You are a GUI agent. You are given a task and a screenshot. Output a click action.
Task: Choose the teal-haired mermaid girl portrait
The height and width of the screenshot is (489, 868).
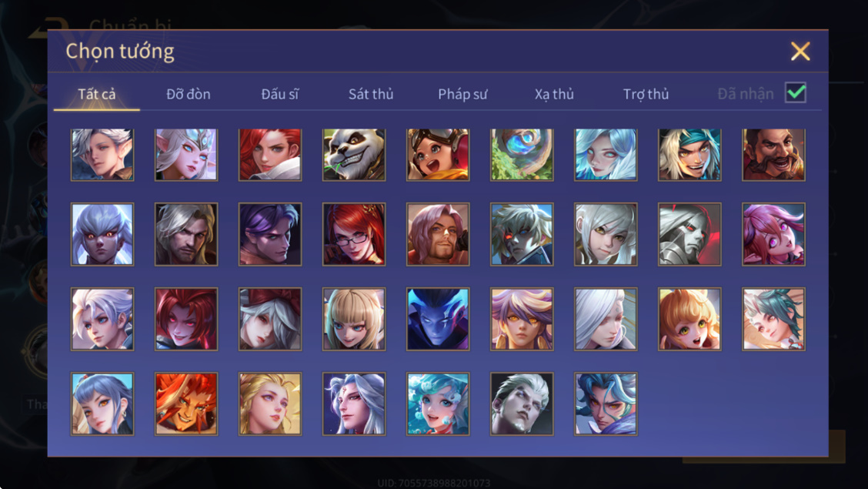pyautogui.click(x=438, y=404)
